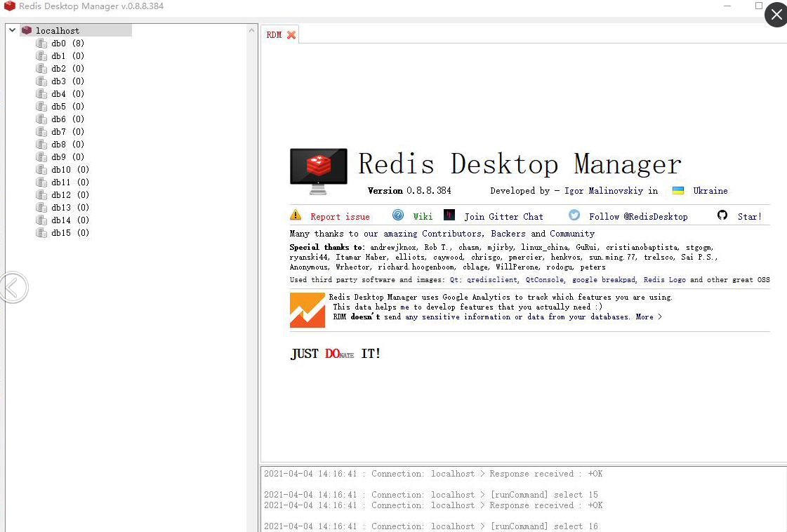The image size is (787, 532).
Task: Click the database icon beside db1
Action: [x=41, y=55]
